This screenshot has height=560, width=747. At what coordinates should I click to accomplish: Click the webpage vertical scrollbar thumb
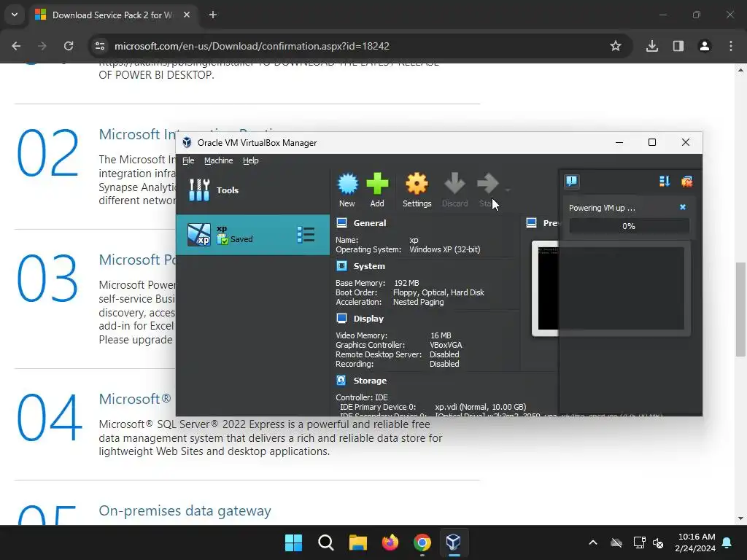740,309
